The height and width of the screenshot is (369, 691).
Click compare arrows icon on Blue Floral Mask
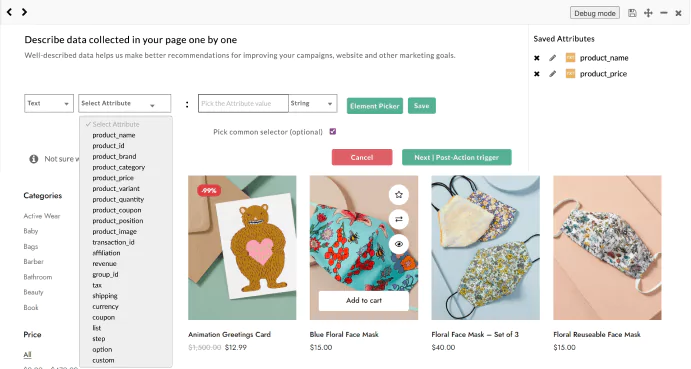[398, 219]
